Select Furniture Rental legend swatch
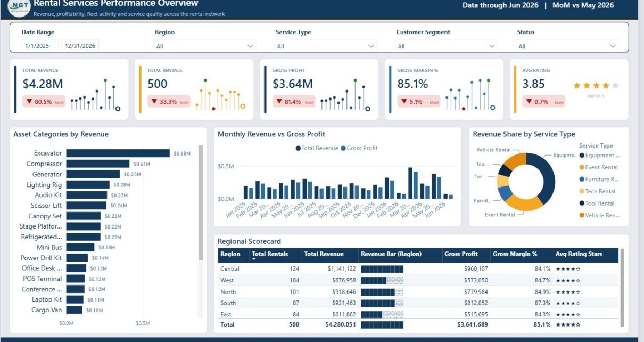The height and width of the screenshot is (342, 644). click(x=582, y=180)
